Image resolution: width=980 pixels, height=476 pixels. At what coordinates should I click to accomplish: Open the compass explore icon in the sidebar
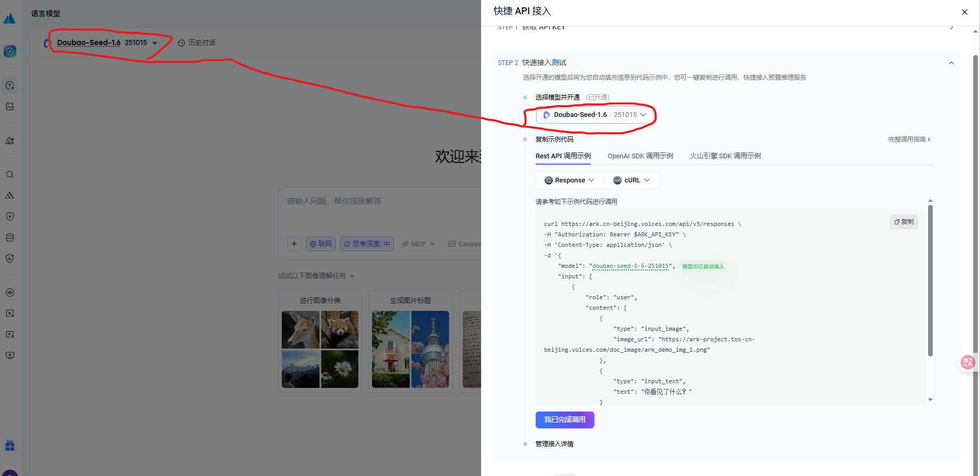tap(10, 51)
